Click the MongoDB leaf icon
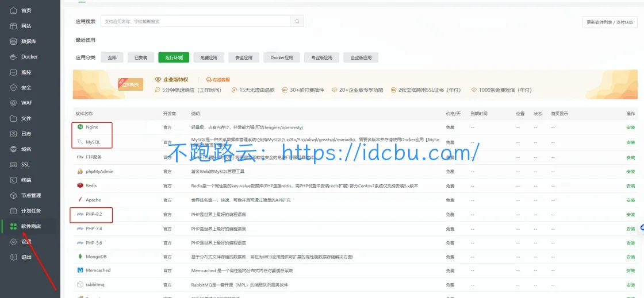Image resolution: width=644 pixels, height=298 pixels. [80, 257]
